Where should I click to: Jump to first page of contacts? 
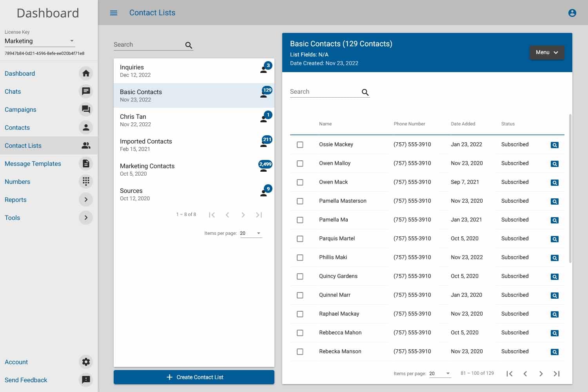click(509, 374)
